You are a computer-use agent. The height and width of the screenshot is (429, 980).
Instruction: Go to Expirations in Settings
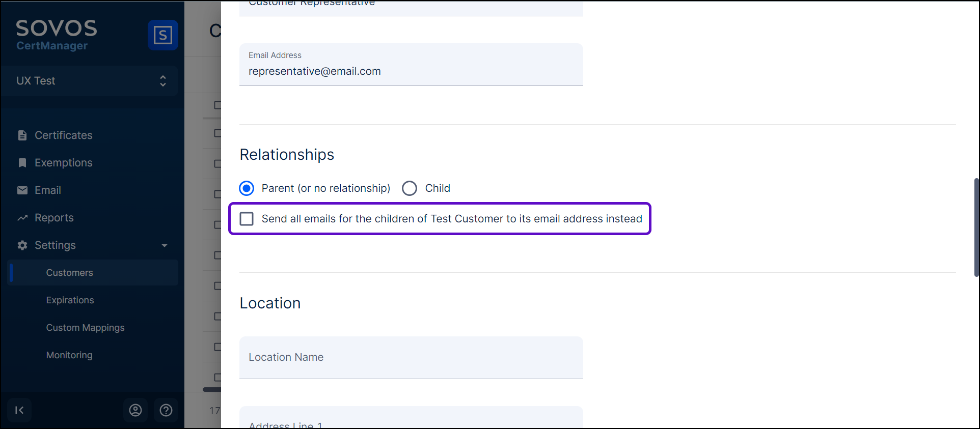(70, 300)
